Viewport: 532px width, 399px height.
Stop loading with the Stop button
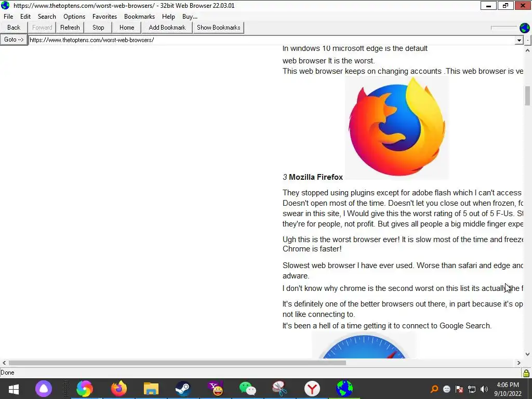tap(98, 28)
